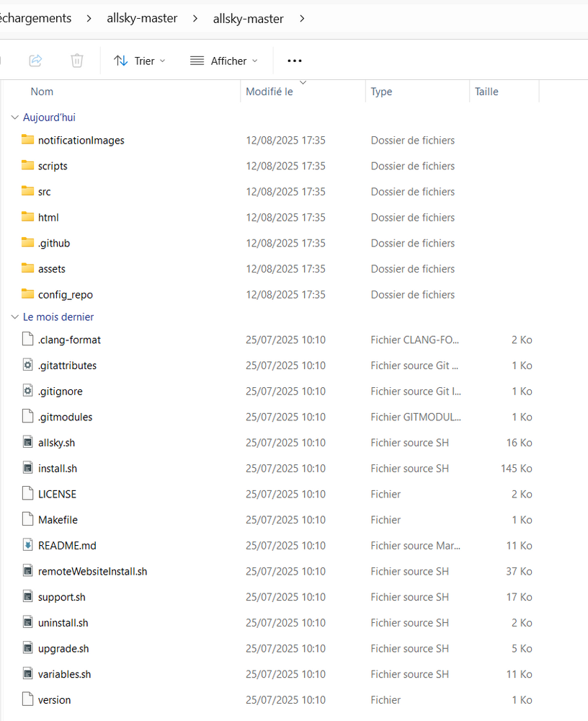Click the list icon beside Afficher
Image resolution: width=588 pixels, height=721 pixels.
[196, 61]
